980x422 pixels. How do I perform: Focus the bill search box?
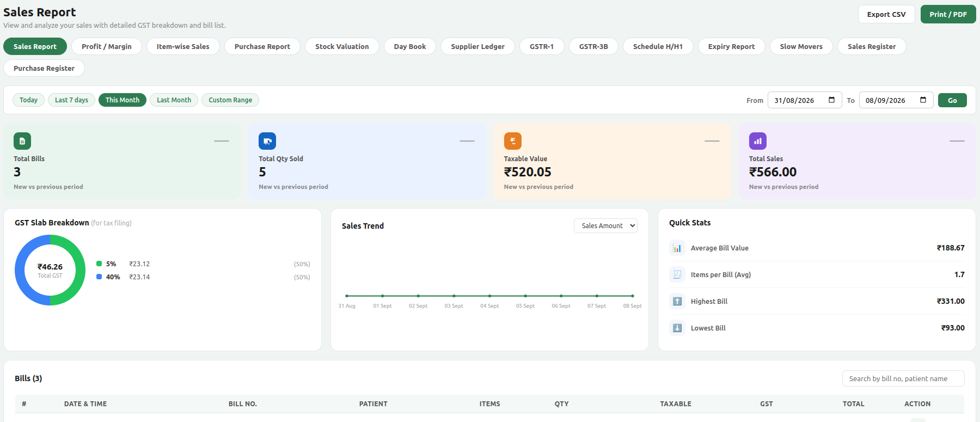coord(903,378)
